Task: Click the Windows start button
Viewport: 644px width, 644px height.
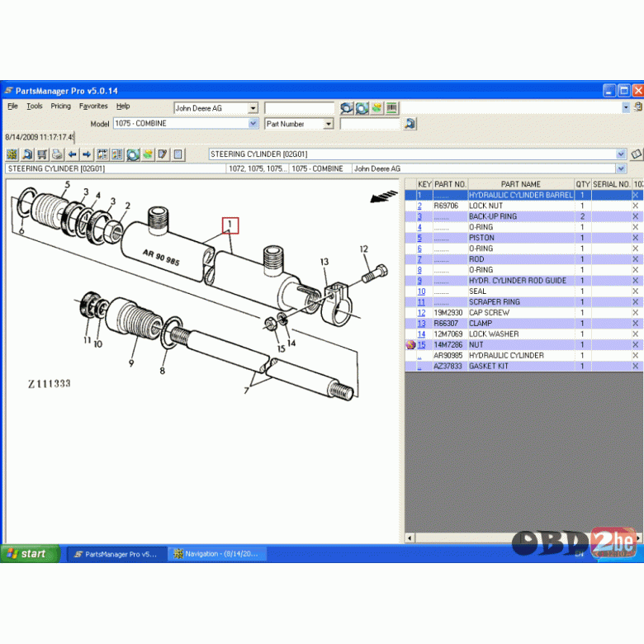Action: click(x=31, y=554)
